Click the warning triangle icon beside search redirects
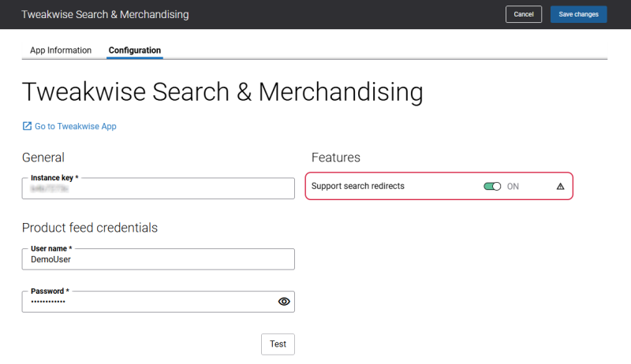This screenshot has height=364, width=631. tap(560, 187)
